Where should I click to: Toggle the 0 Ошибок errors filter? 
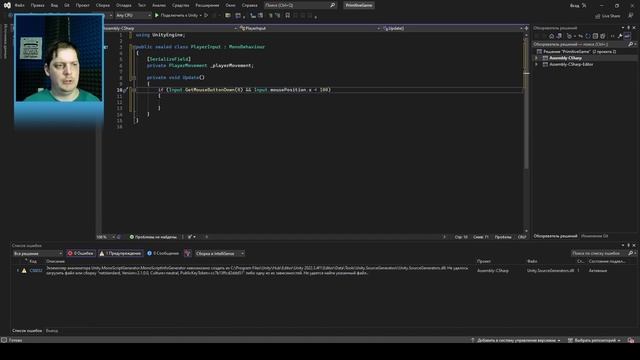pyautogui.click(x=81, y=253)
